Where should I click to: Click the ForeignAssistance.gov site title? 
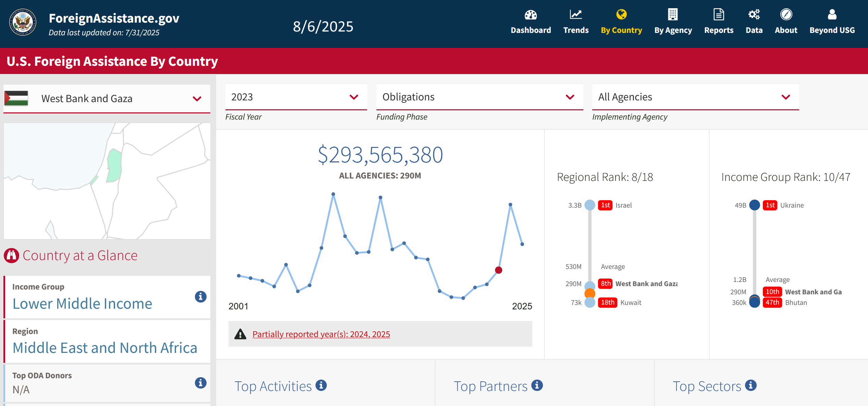(x=114, y=18)
